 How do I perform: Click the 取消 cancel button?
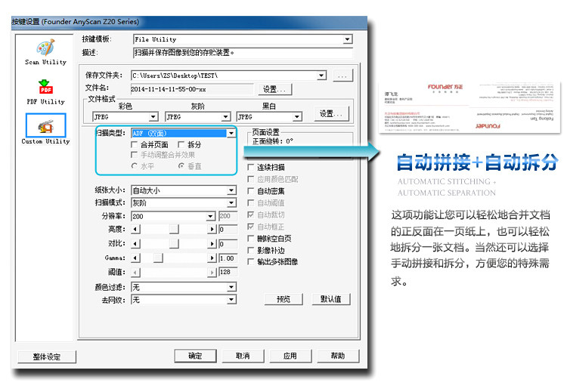pos(243,356)
